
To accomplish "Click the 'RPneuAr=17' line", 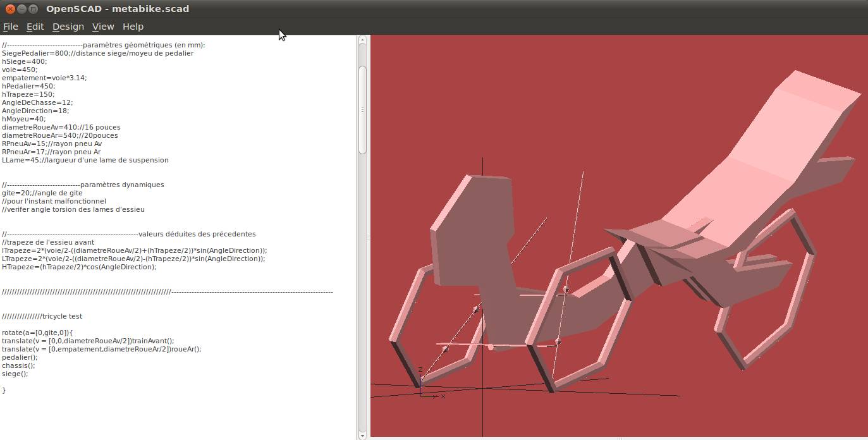I will [51, 152].
